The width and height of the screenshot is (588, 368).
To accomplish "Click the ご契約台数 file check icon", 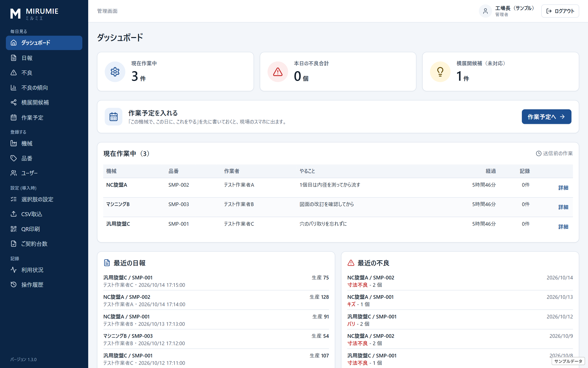I will point(13,244).
